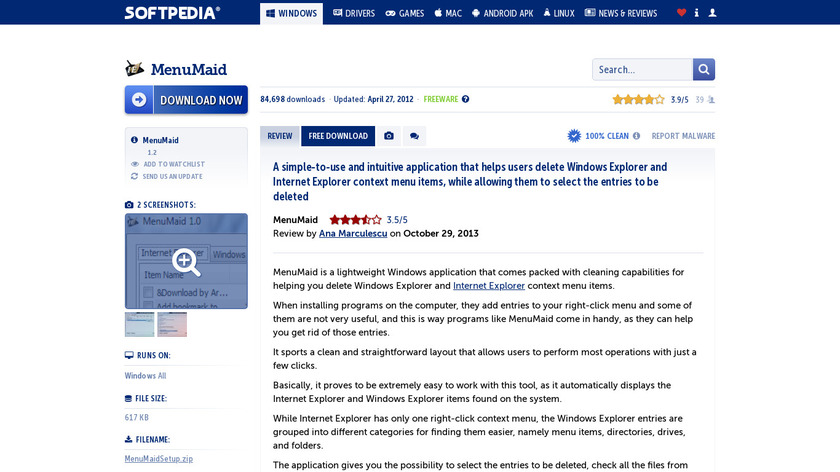Click the info icon in header
840x472 pixels.
696,13
